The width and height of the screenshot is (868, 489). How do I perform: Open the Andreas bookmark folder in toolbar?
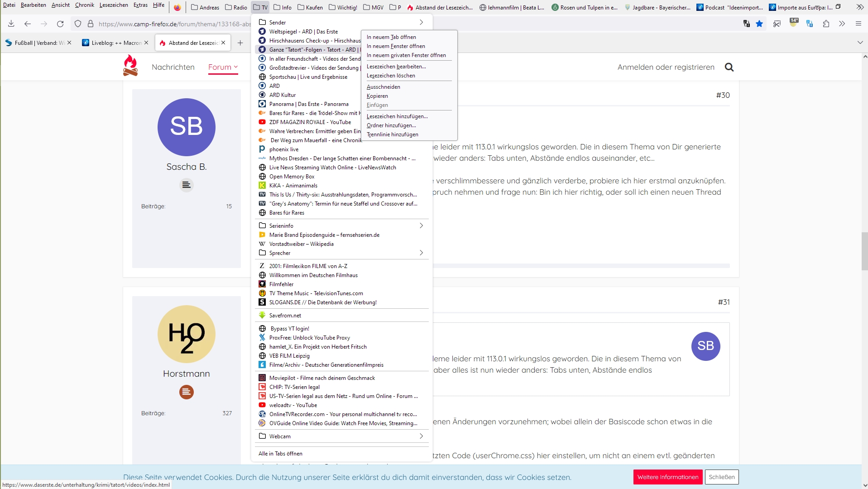coord(205,7)
